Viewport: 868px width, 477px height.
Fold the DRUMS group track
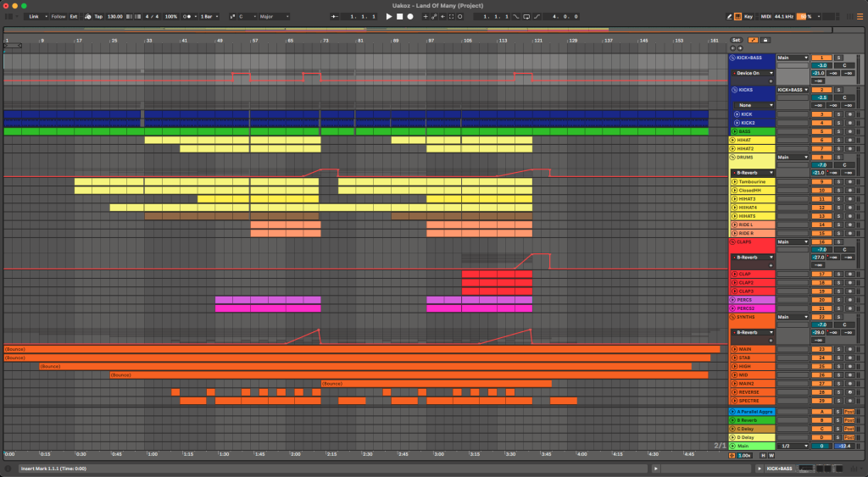click(733, 158)
